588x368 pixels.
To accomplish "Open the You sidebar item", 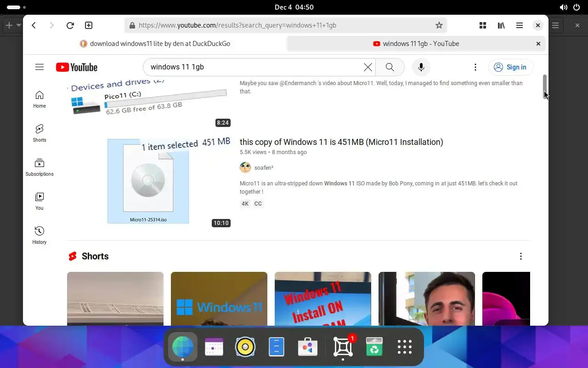I will click(x=40, y=201).
